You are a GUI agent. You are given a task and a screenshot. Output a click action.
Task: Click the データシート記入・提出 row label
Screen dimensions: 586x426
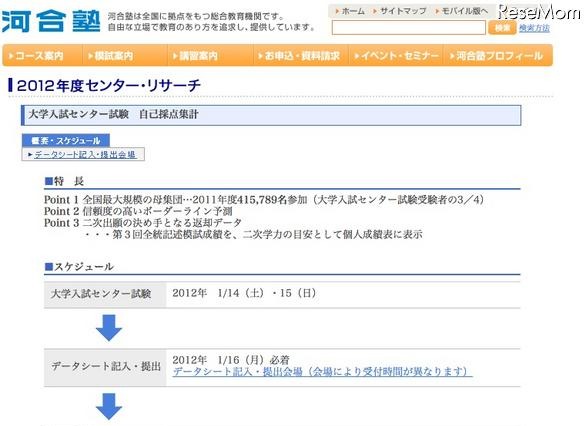tap(106, 367)
